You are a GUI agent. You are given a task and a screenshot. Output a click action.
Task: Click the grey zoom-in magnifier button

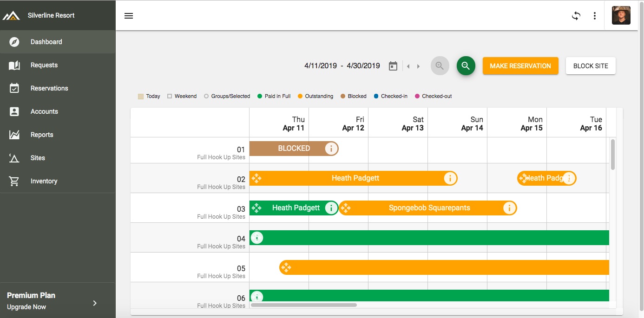pyautogui.click(x=440, y=66)
